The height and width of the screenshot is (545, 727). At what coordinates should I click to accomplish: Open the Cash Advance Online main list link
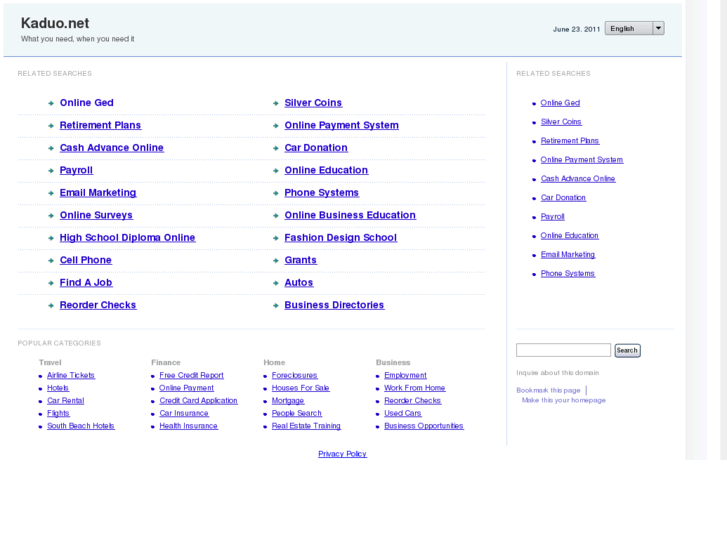point(111,147)
